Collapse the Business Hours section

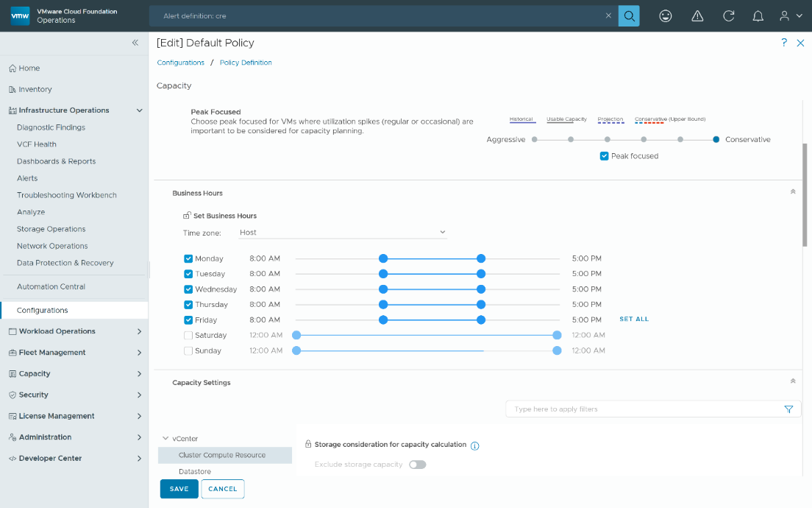[793, 192]
